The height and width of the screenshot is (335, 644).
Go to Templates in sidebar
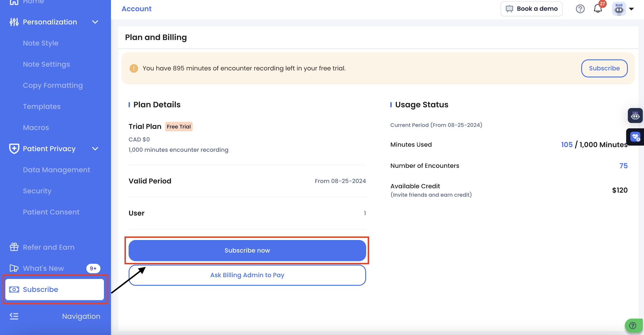click(42, 106)
